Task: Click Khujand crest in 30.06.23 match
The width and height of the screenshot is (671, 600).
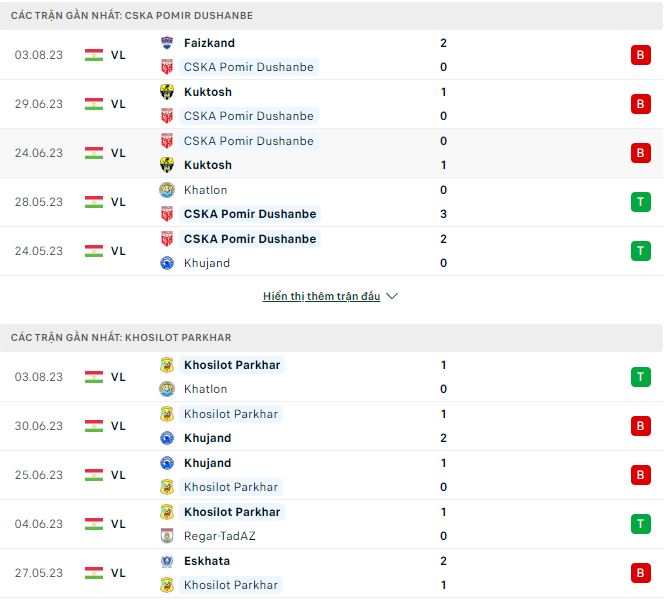Action: (x=167, y=438)
